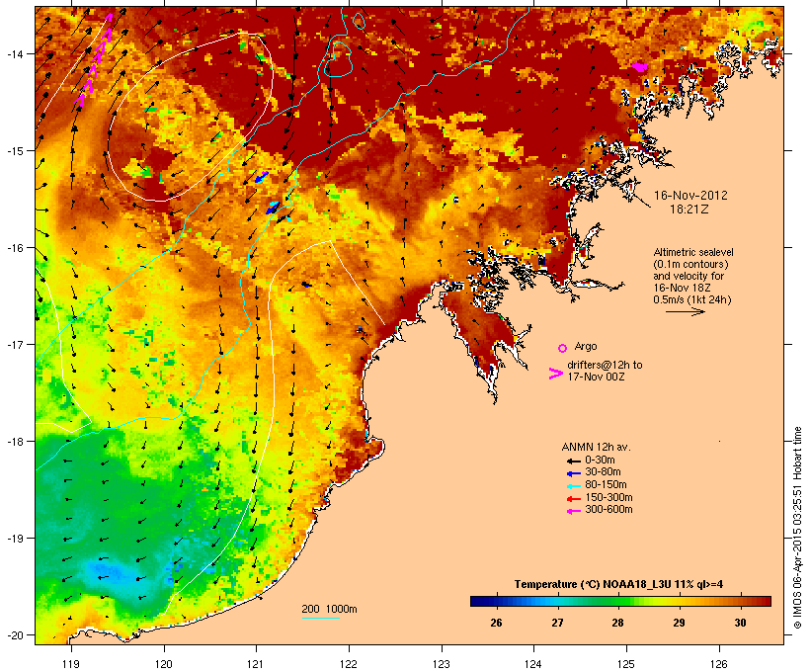Click the 0.5m/s velocity scale arrow

(685, 311)
